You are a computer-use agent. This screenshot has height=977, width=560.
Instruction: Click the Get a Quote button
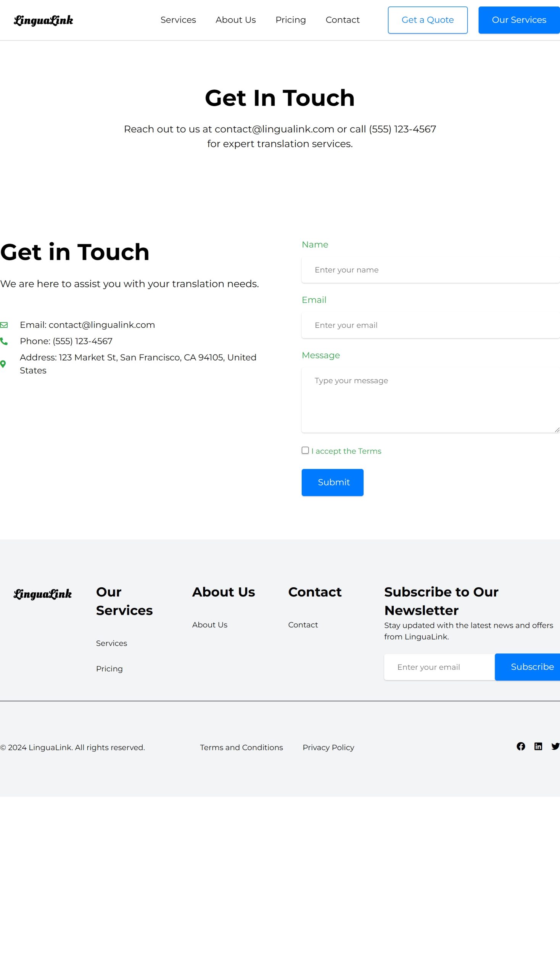pos(428,20)
